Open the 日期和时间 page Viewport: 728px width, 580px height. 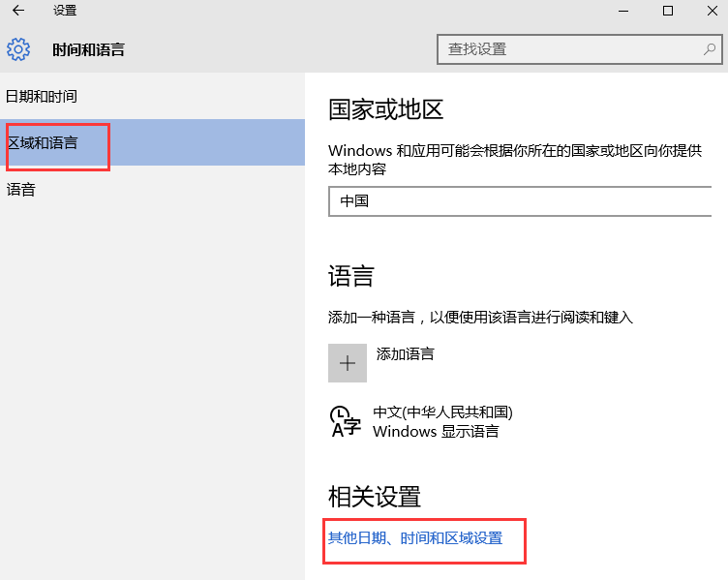[x=42, y=96]
